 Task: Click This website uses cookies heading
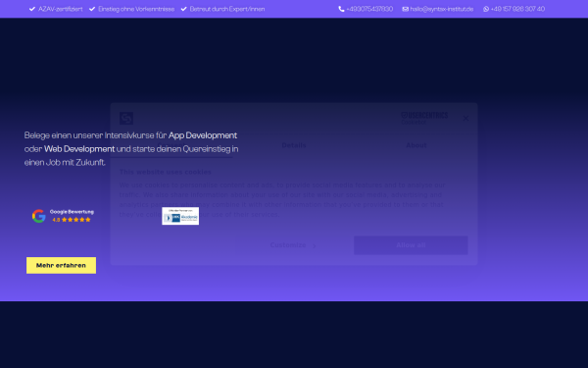pyautogui.click(x=166, y=172)
